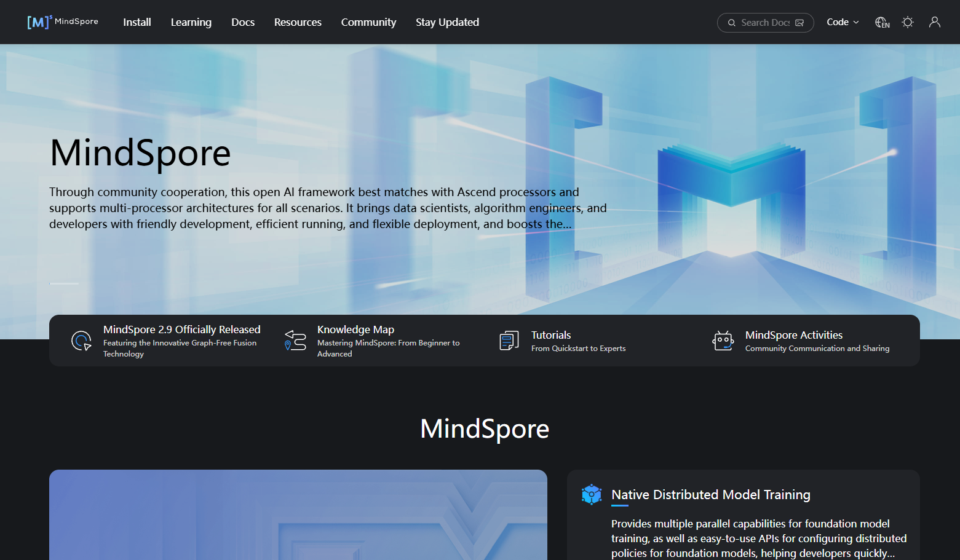Screen dimensions: 960x560
Task: Click the icon inside search box right edge
Action: coord(799,23)
